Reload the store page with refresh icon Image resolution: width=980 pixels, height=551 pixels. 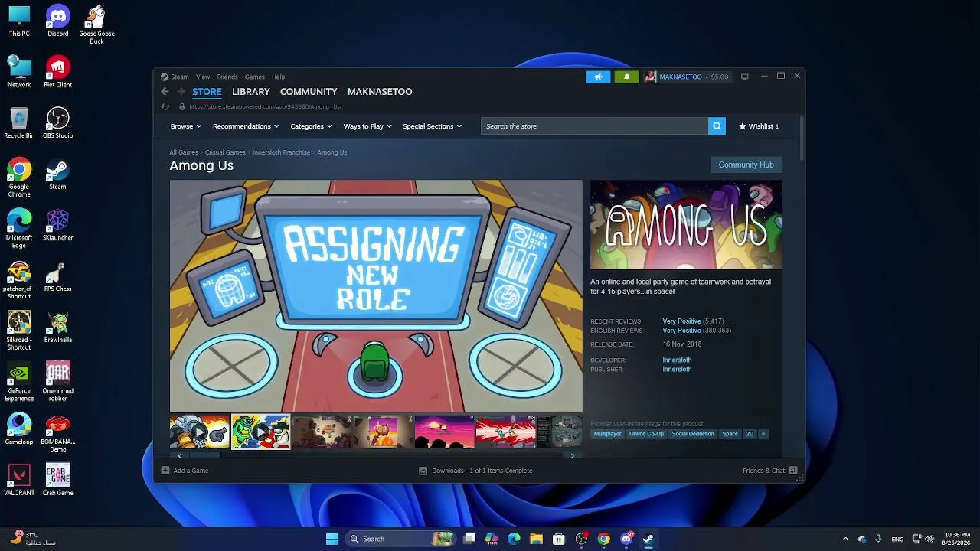165,107
